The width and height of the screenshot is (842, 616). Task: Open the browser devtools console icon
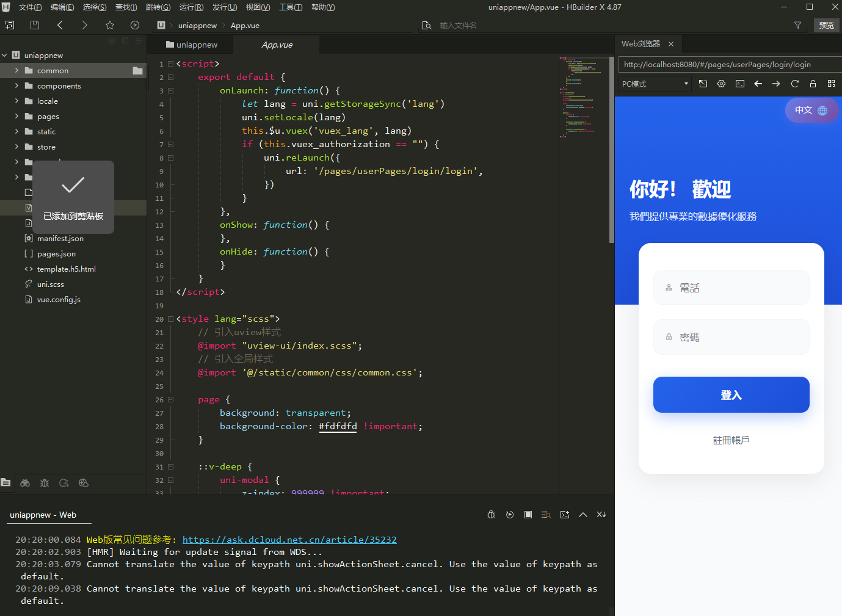pyautogui.click(x=740, y=84)
